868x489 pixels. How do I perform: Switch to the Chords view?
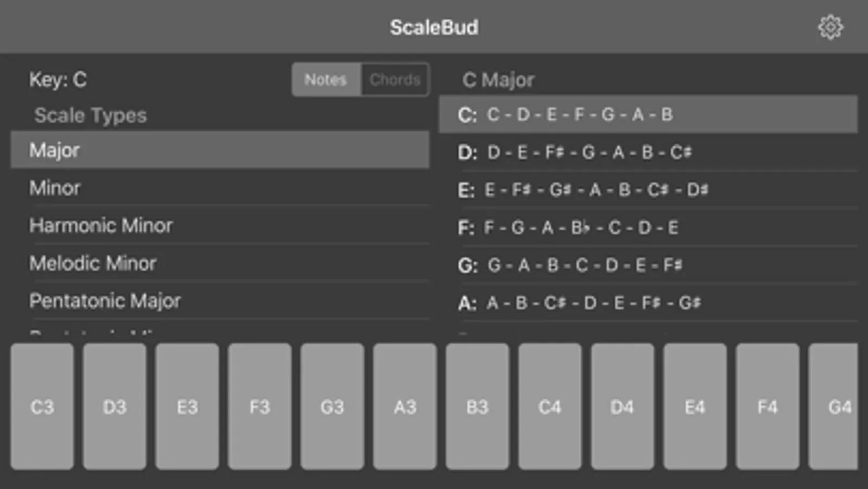395,80
